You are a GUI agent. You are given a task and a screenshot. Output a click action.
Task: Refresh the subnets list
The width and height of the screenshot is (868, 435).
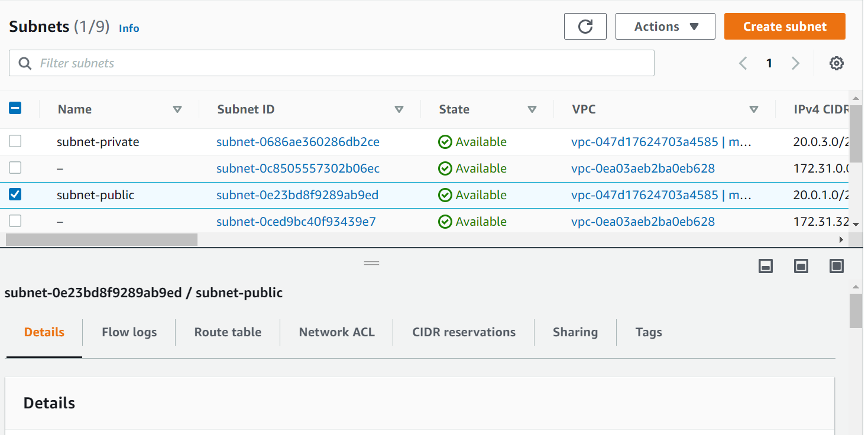point(585,26)
